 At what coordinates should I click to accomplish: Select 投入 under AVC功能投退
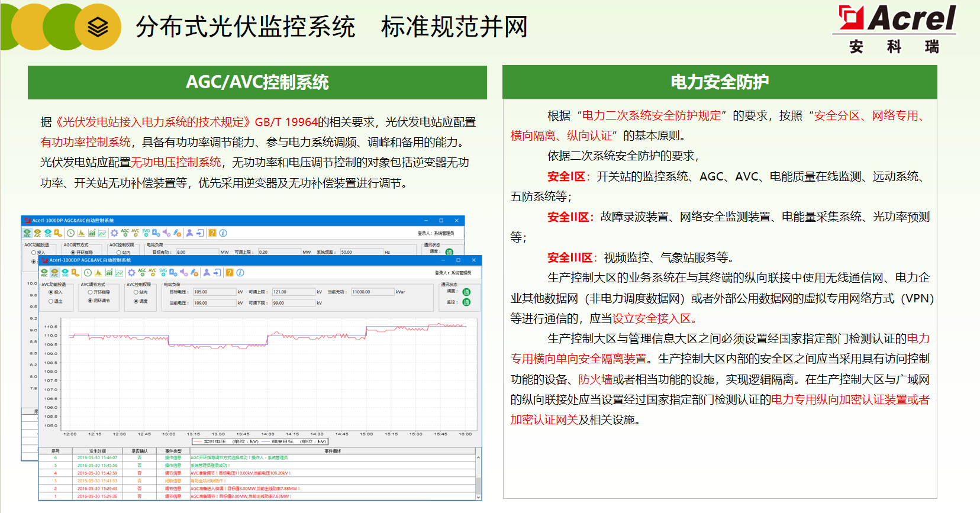pyautogui.click(x=55, y=292)
